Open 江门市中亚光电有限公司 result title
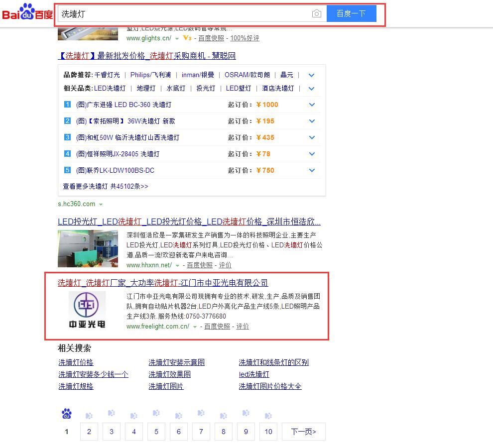 coord(163,283)
